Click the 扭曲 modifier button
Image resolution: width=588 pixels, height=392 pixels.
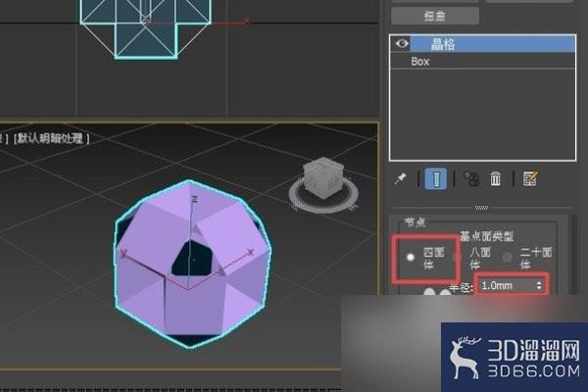coord(435,16)
